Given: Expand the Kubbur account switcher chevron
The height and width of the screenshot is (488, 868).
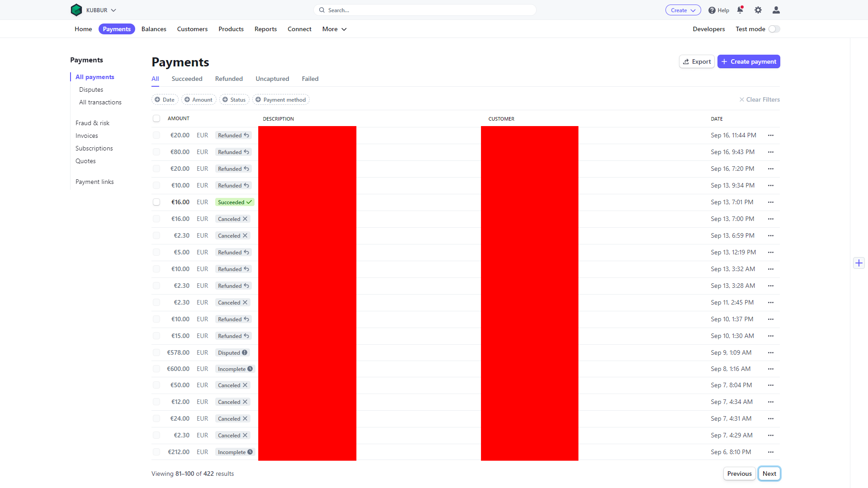Looking at the screenshot, I should coord(113,10).
